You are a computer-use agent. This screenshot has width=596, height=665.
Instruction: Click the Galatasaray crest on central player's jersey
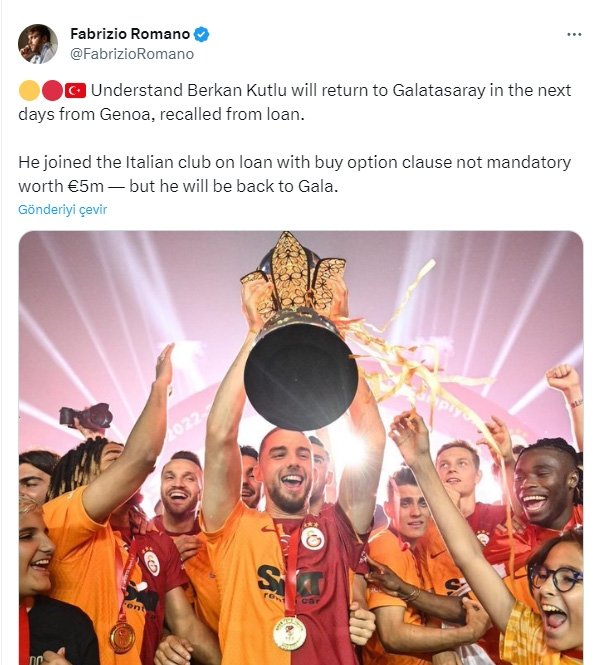pyautogui.click(x=313, y=536)
